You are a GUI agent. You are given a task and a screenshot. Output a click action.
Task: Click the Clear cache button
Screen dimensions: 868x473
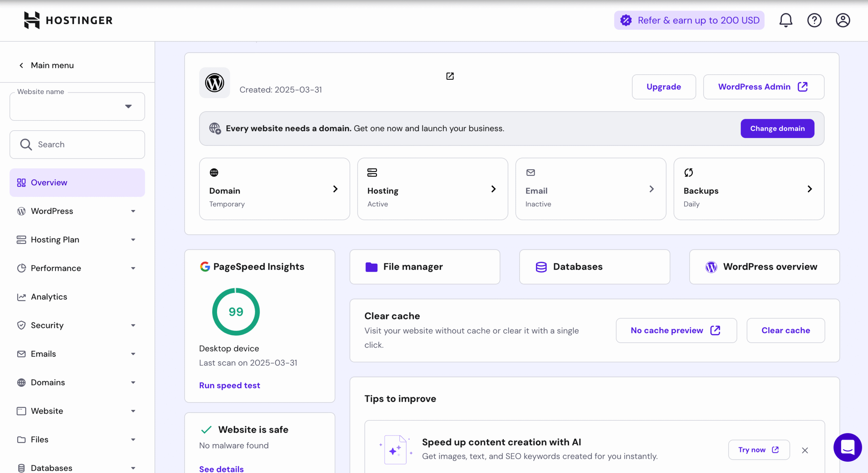(786, 330)
